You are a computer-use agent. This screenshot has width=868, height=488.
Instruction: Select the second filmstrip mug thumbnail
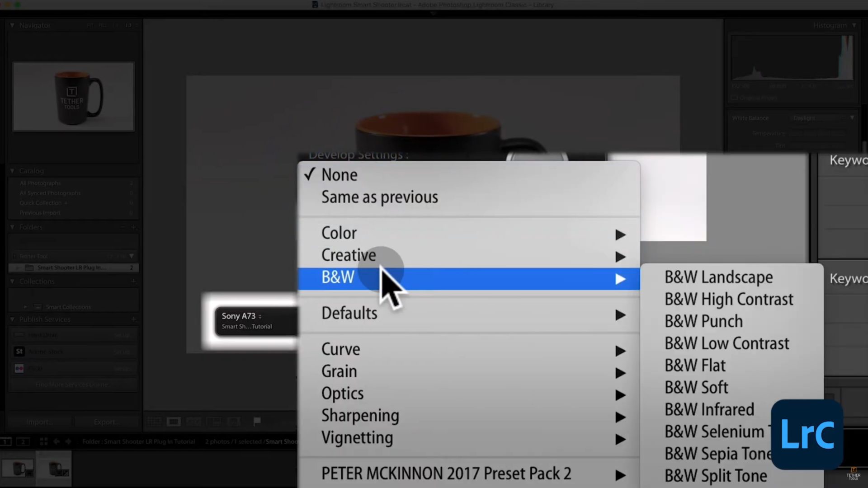pos(54,469)
